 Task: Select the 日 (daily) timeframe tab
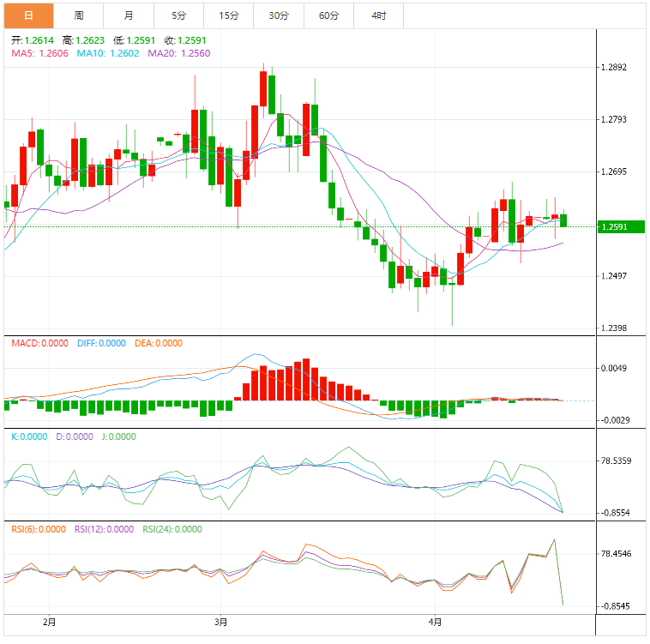coord(28,15)
